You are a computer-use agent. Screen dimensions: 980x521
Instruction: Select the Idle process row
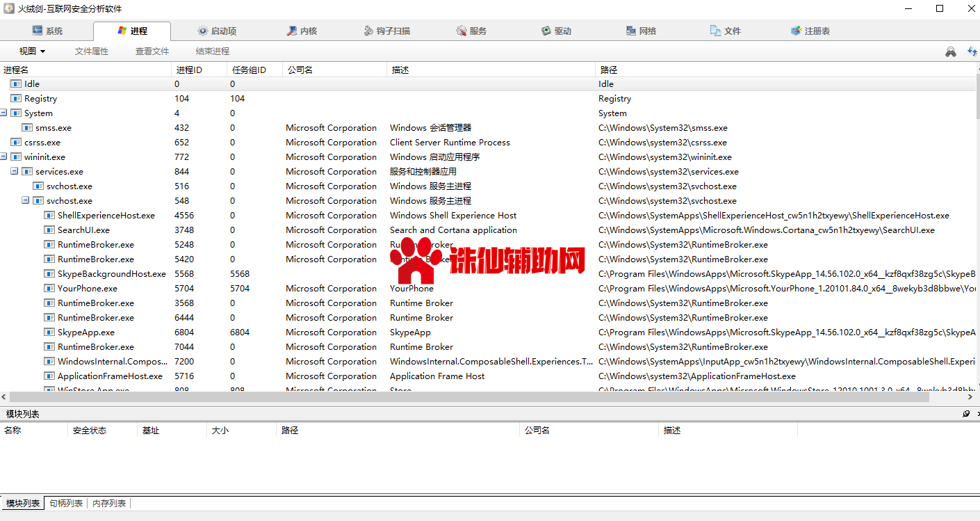pos(487,83)
